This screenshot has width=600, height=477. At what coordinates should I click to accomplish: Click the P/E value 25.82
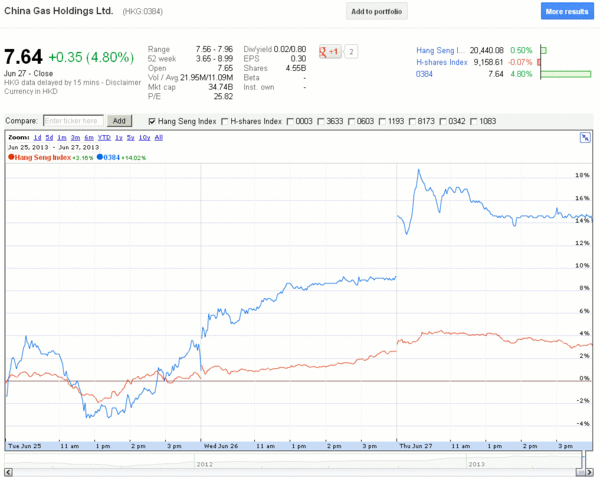pyautogui.click(x=223, y=97)
